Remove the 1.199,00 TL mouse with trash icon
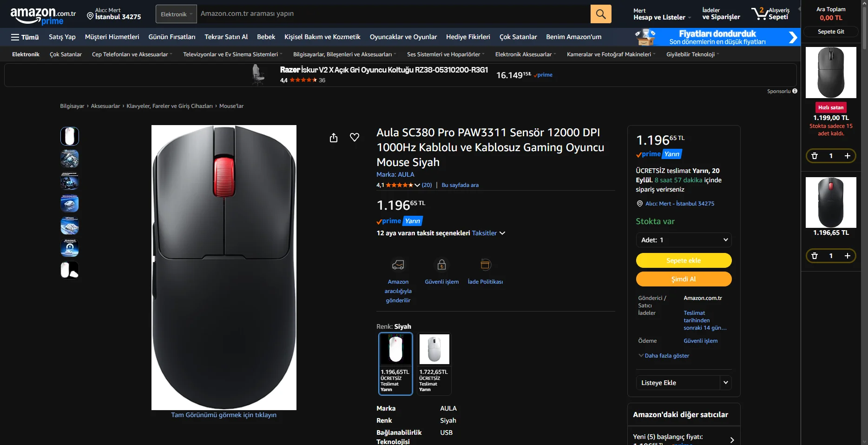868x445 pixels. point(815,156)
